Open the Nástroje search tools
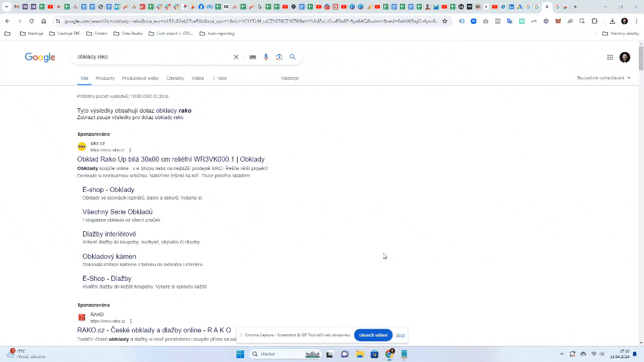 pyautogui.click(x=290, y=78)
